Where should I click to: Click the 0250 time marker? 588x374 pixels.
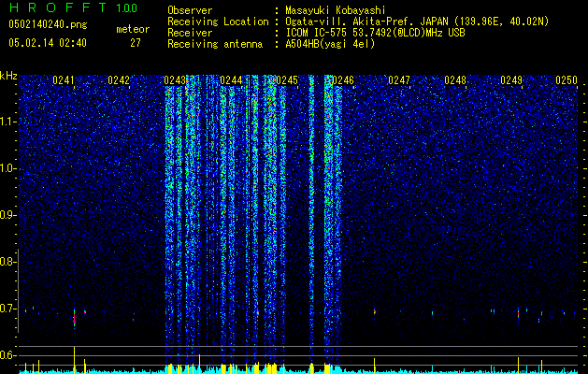click(x=566, y=80)
